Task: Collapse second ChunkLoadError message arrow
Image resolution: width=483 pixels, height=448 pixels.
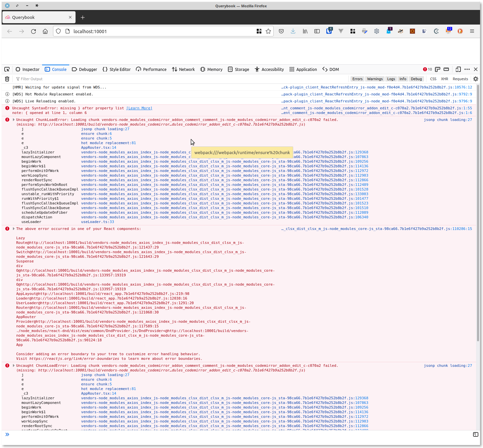Action: (x=14, y=365)
